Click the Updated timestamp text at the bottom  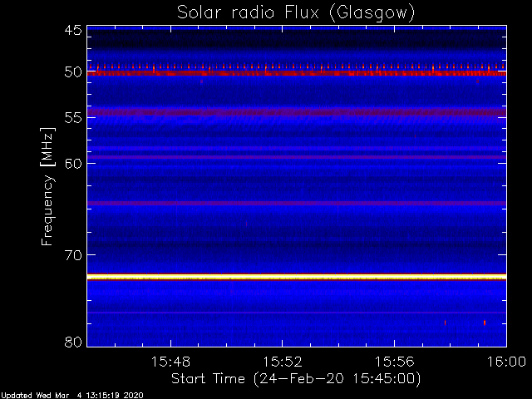click(72, 396)
